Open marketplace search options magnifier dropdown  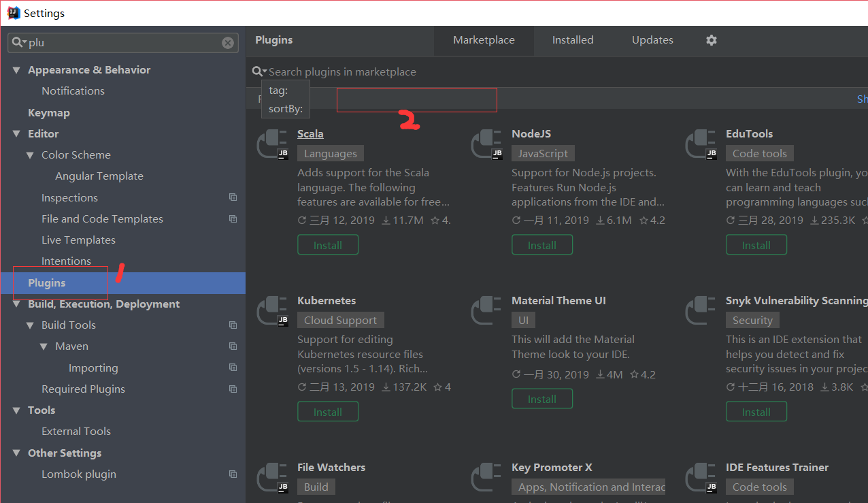pos(259,71)
